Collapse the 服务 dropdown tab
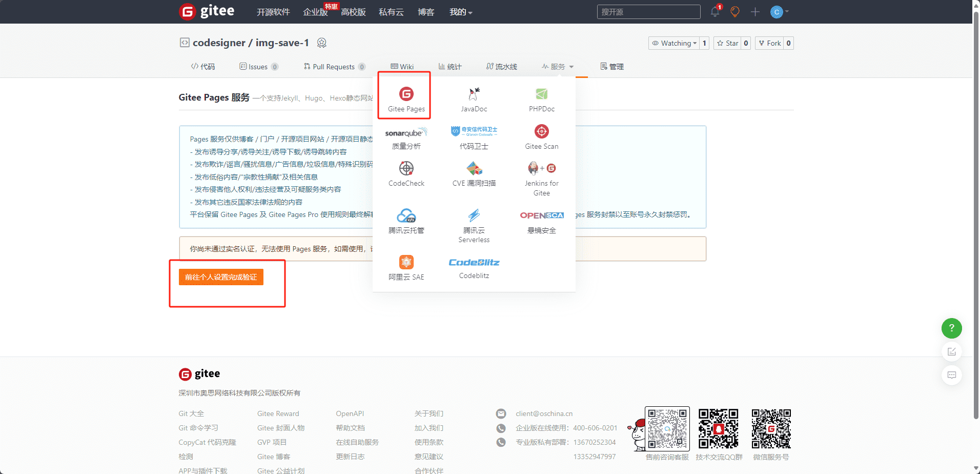 [558, 67]
